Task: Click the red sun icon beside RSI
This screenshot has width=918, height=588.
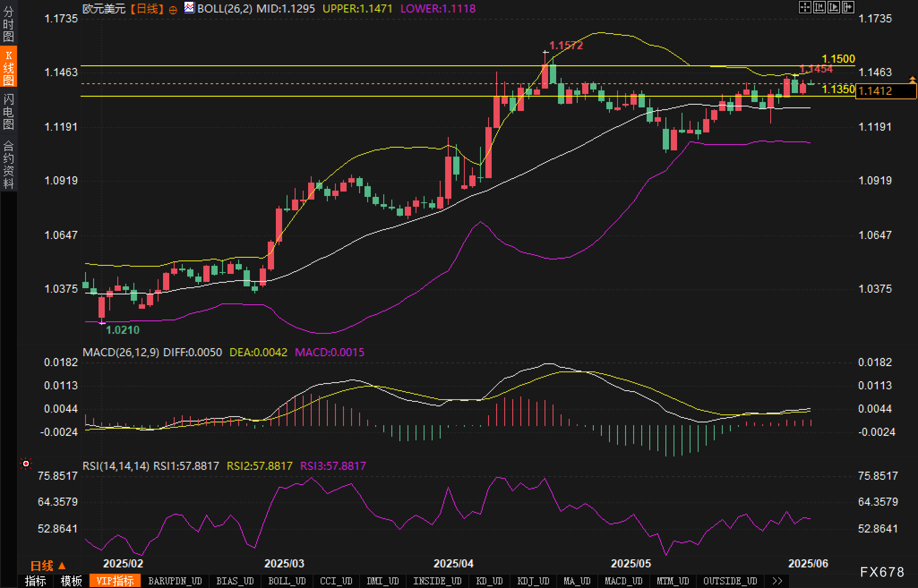Action: tap(26, 464)
